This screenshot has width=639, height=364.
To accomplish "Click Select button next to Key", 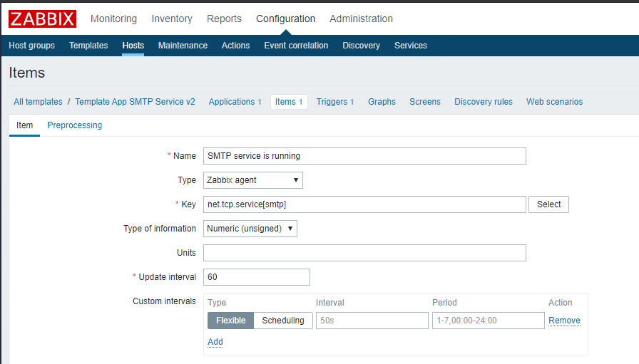I will 548,204.
